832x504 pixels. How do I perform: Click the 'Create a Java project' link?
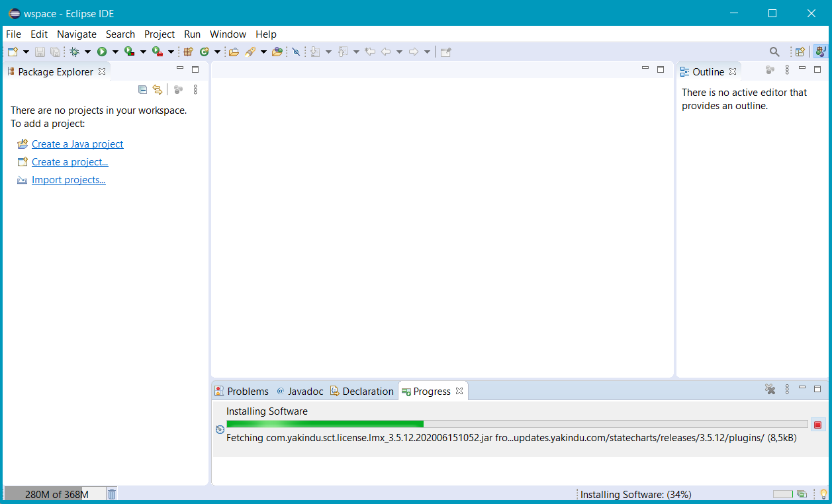pos(77,144)
